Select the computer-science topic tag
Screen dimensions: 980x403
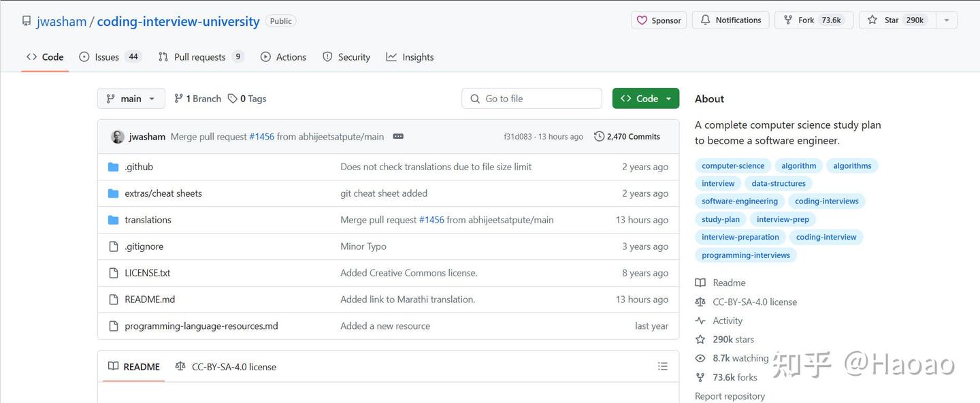[x=732, y=165]
